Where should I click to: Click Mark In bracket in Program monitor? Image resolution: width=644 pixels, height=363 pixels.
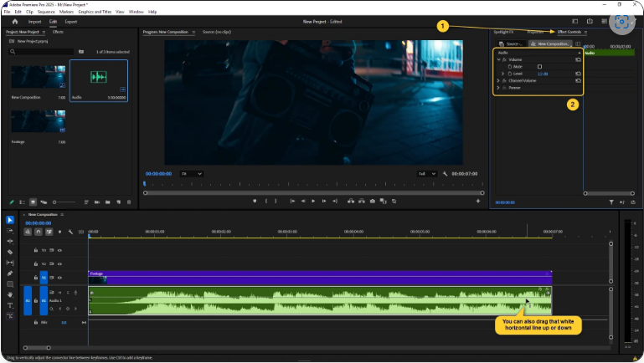[x=266, y=202]
